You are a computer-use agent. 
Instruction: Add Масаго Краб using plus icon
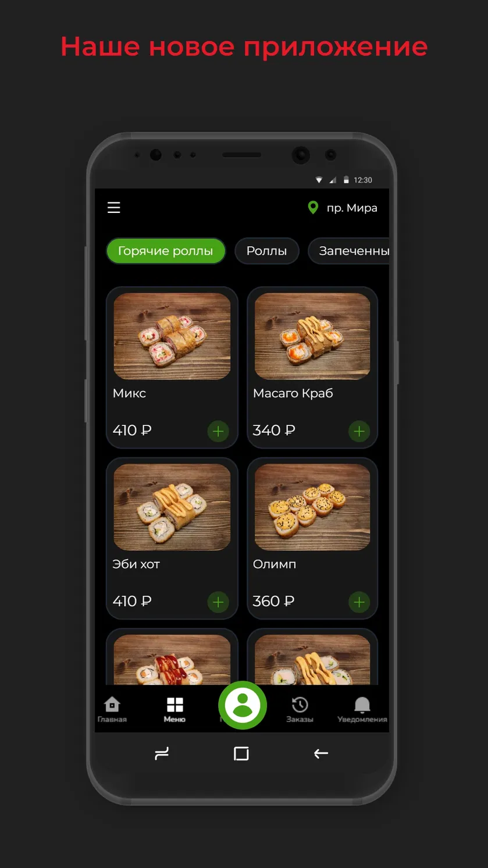359,431
